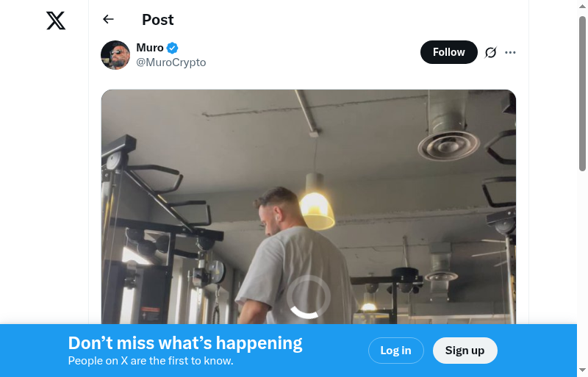588x377 pixels.
Task: Click the X logo in the sidebar
Action: pos(56,21)
